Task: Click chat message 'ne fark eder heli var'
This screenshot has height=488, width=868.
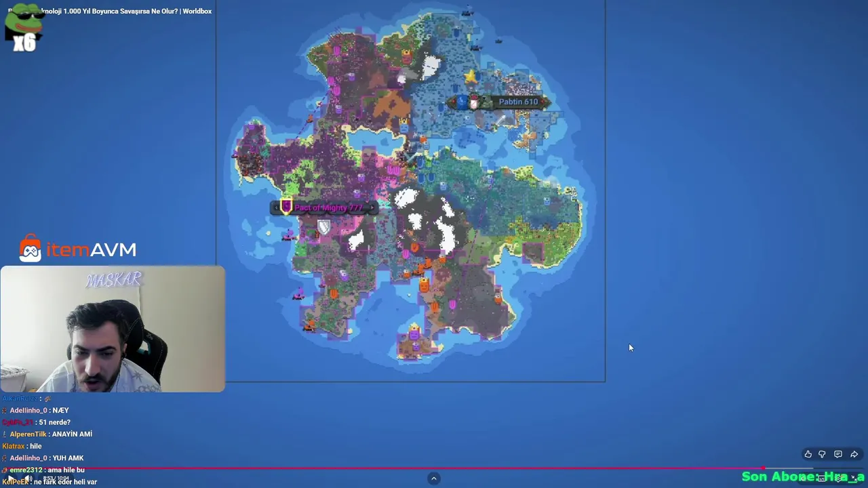Action: tap(65, 482)
